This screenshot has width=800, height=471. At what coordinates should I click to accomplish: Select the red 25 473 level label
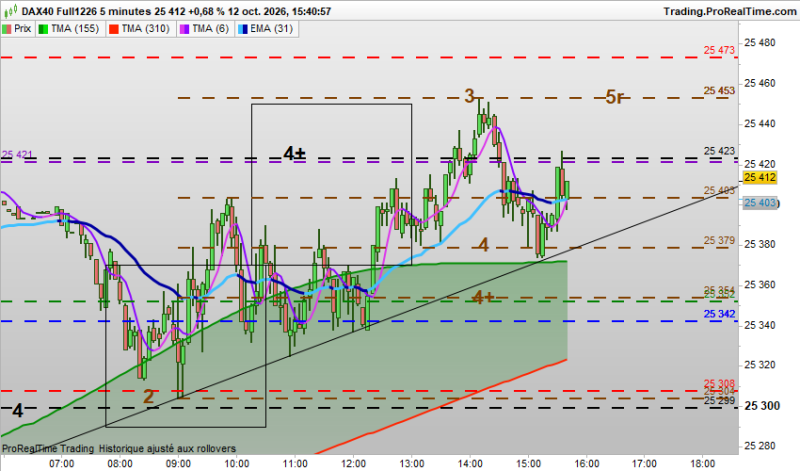[719, 50]
